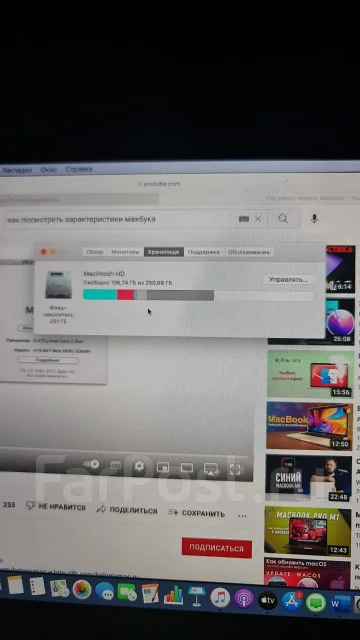The height and width of the screenshot is (640, 360).
Task: Open the recommended video lasting 15:56
Action: pos(310,373)
